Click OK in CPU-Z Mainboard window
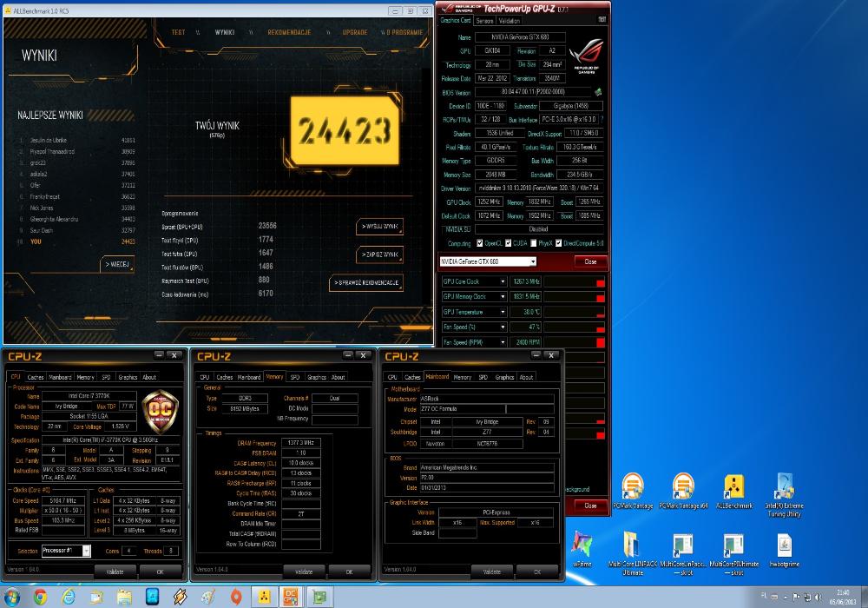The image size is (868, 608). 537,572
